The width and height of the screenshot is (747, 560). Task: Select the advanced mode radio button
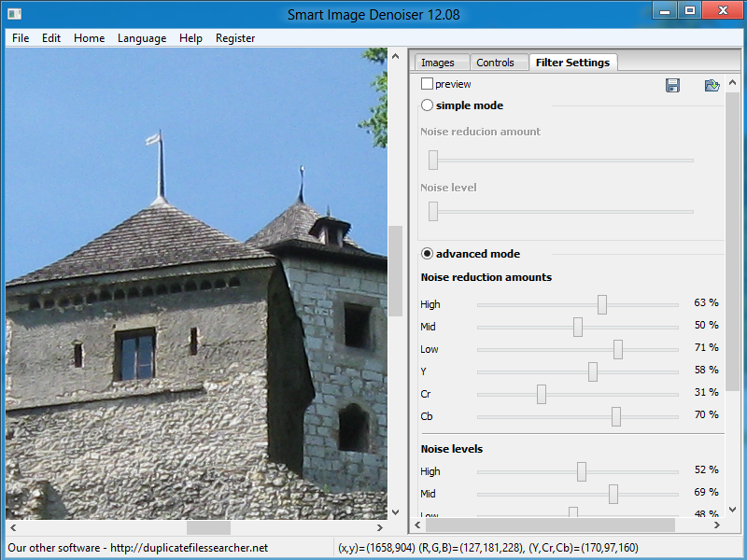coord(427,253)
